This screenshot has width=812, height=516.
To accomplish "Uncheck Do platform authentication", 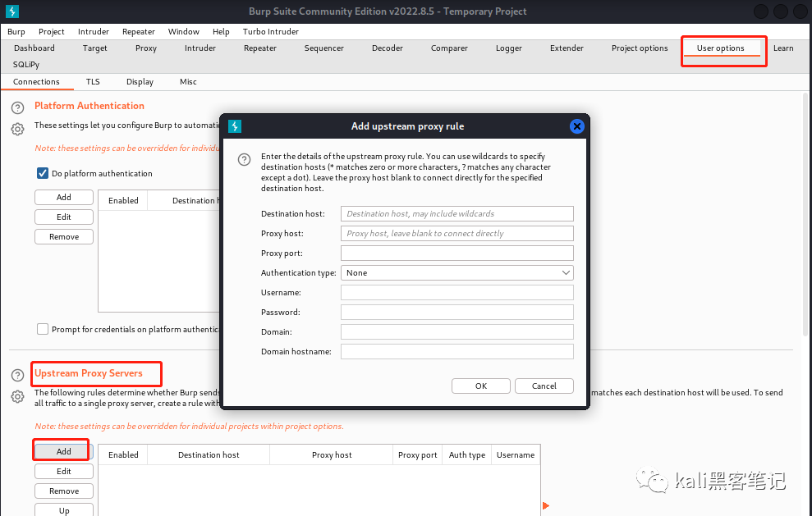I will [42, 173].
